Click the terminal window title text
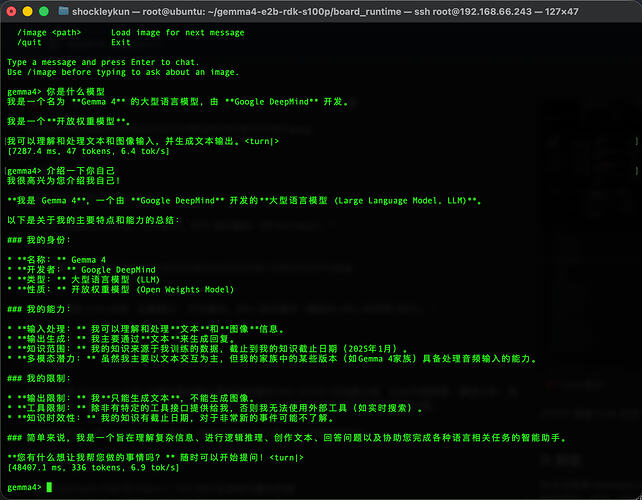642x500 pixels. tap(325, 11)
